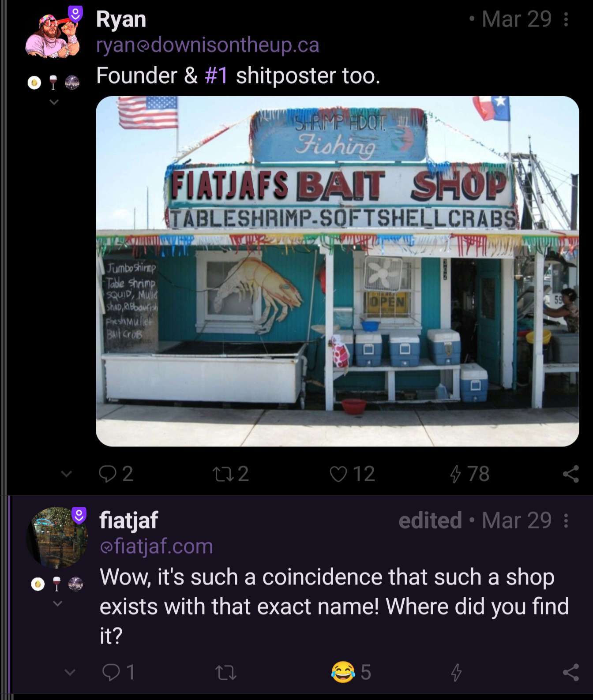The image size is (593, 700).
Task: View the Fiatjafs Bait Shop image
Action: 337,271
